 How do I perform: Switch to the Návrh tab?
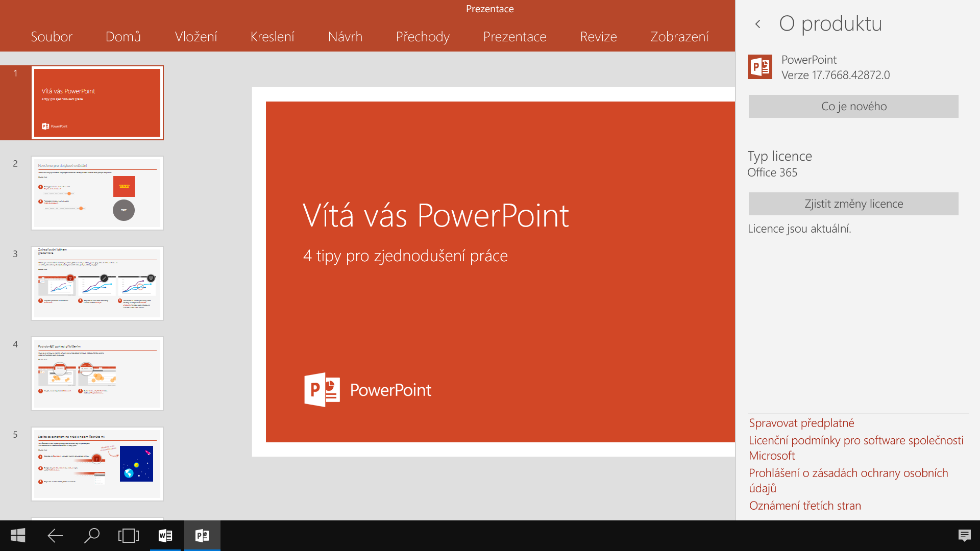click(x=345, y=37)
